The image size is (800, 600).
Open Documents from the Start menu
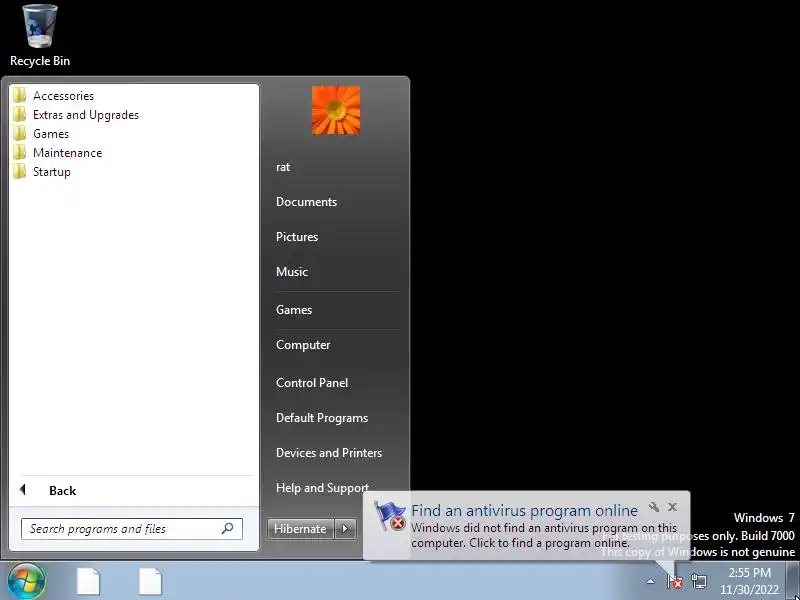(x=307, y=202)
